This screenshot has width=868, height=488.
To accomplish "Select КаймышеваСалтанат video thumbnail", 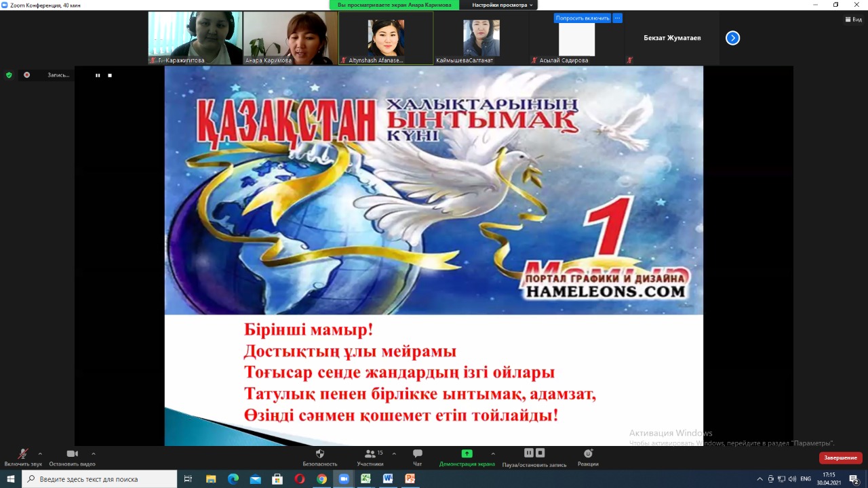I will 481,38.
